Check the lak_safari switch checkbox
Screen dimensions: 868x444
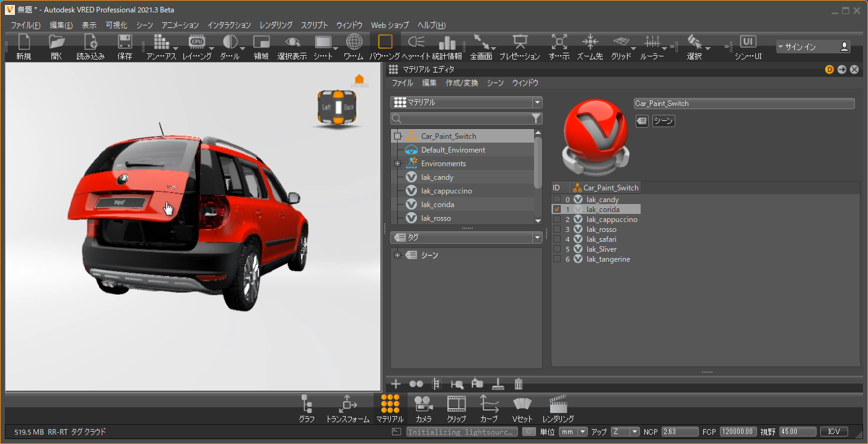click(x=557, y=239)
